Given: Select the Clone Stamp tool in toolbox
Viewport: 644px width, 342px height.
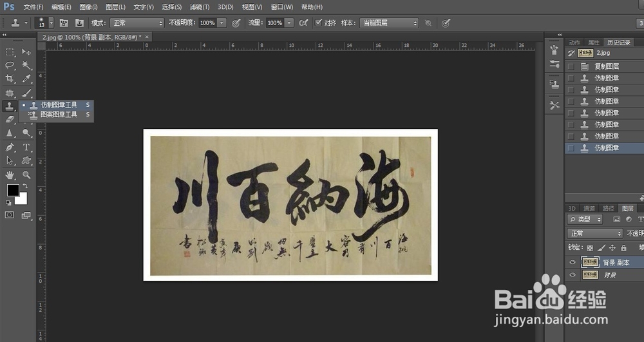Looking at the screenshot, I should 10,106.
